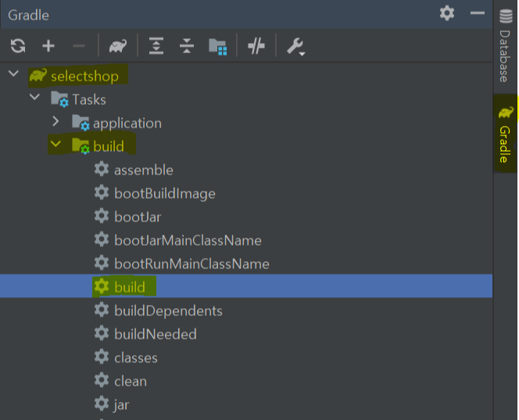Select bootRunMainClassName task
The image size is (519, 420).
(x=246, y=264)
